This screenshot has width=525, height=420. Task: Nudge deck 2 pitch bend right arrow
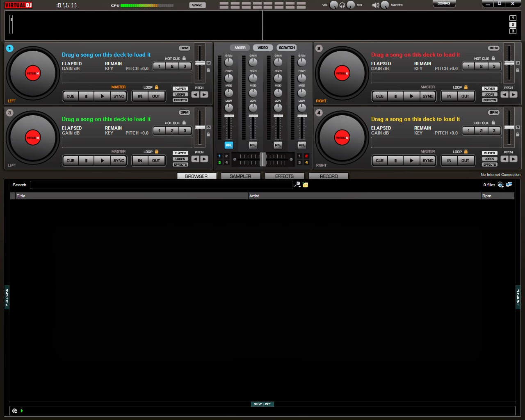pos(514,94)
